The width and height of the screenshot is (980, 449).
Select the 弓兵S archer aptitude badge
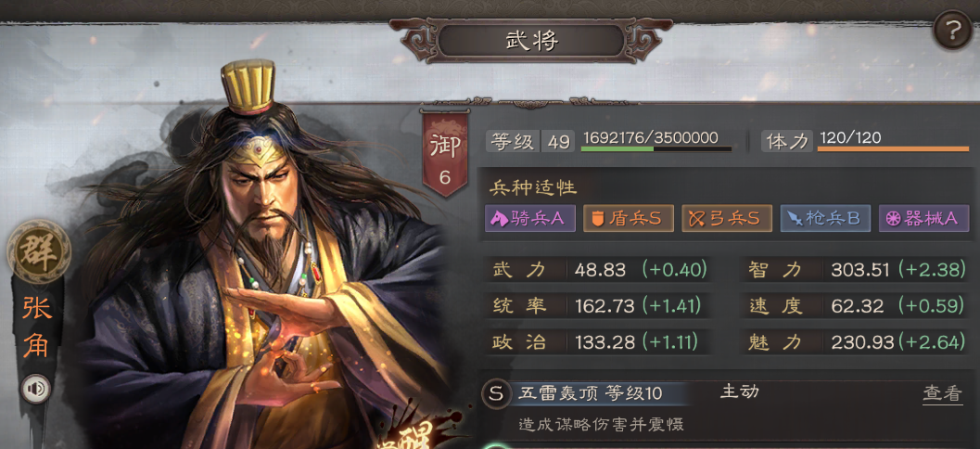point(727,218)
